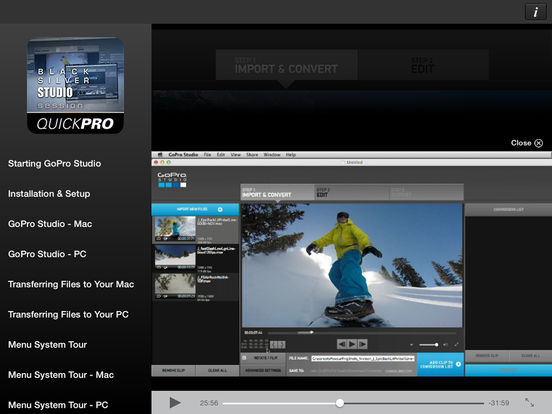The height and width of the screenshot is (414, 552).
Task: Open the info button at top right
Action: pyautogui.click(x=535, y=12)
